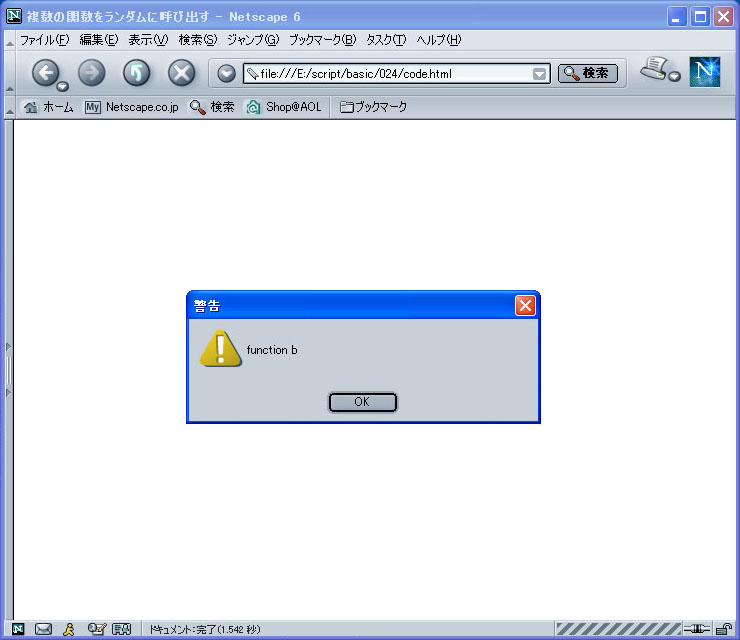The width and height of the screenshot is (740, 640).
Task: Open the 編集(E) menu
Action: pos(99,40)
